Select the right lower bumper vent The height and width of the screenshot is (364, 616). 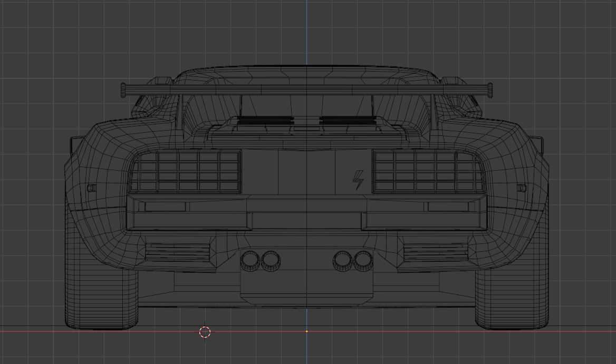click(x=436, y=252)
